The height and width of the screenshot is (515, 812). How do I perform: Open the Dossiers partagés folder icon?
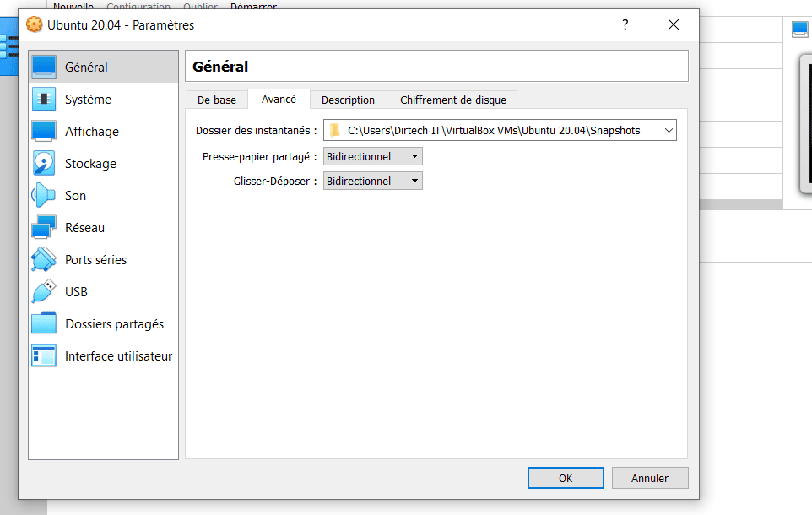click(x=44, y=324)
